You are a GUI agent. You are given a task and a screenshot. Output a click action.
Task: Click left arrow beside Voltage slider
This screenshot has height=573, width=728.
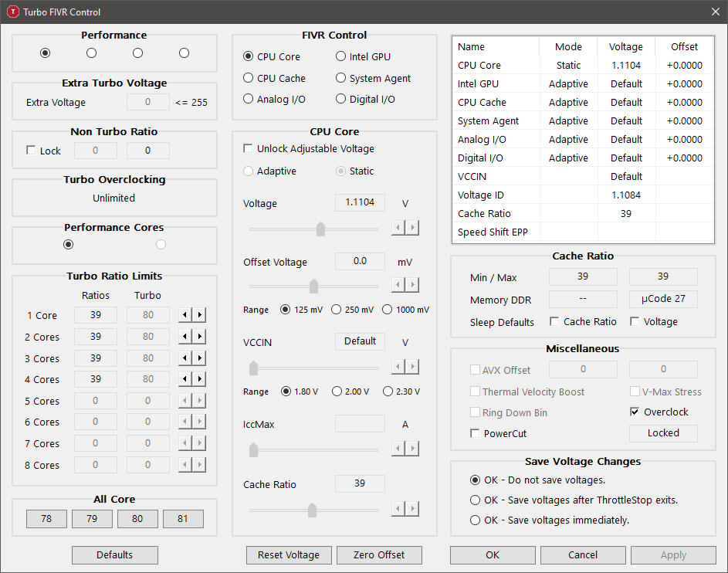(x=398, y=228)
